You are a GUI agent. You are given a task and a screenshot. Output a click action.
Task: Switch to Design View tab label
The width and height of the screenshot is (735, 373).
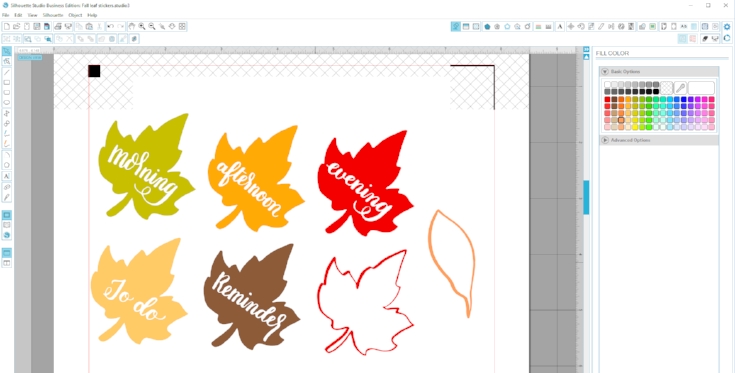tap(30, 58)
